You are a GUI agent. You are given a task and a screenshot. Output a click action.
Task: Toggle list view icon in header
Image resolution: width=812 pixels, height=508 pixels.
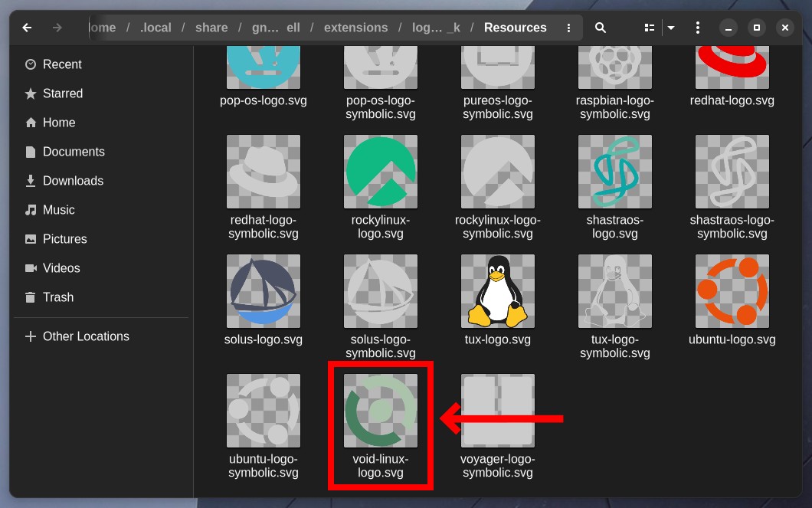tap(650, 28)
